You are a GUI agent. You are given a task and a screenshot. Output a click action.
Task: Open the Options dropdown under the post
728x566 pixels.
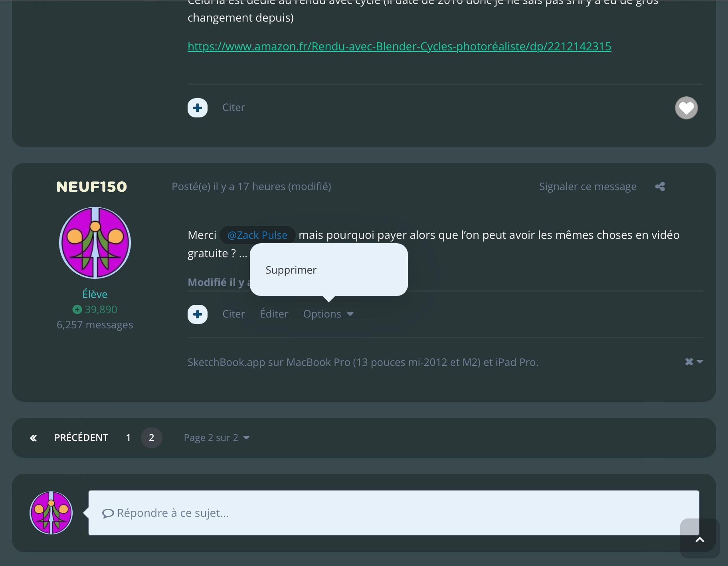[x=328, y=314]
